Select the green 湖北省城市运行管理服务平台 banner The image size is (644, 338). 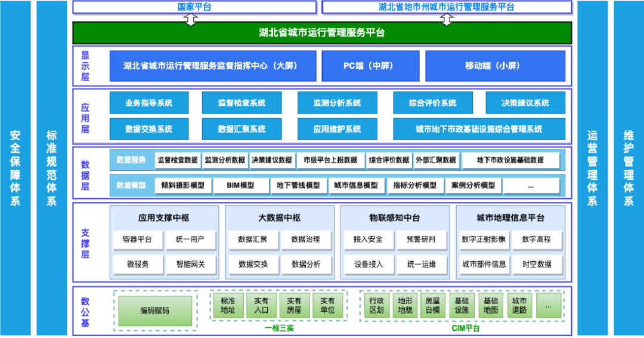(x=322, y=33)
